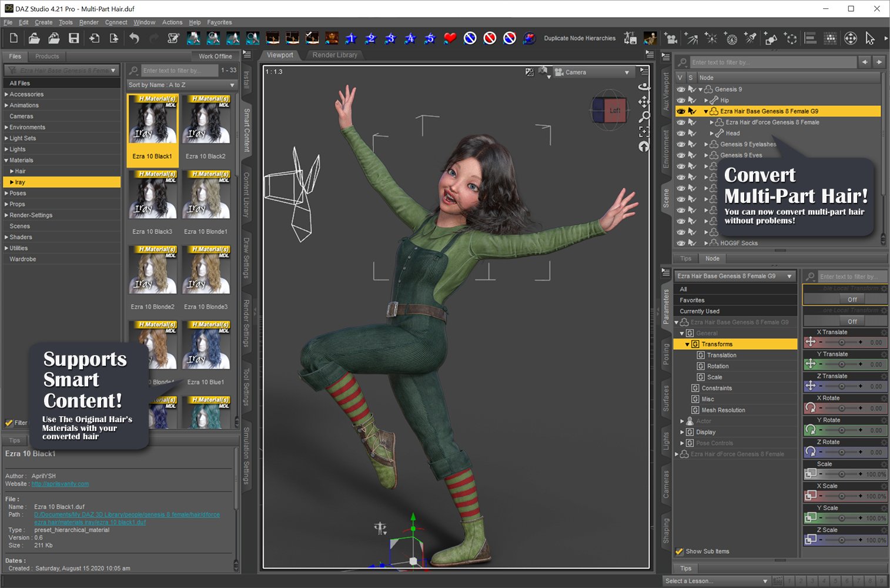Click the viewport Frame selection icon
This screenshot has width=890, height=588.
[644, 132]
